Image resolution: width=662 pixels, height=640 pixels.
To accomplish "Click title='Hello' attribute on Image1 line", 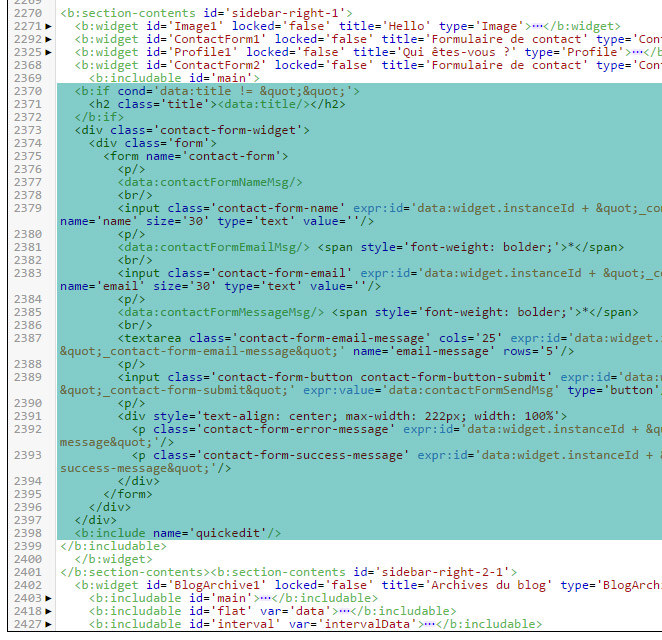I will (385, 26).
